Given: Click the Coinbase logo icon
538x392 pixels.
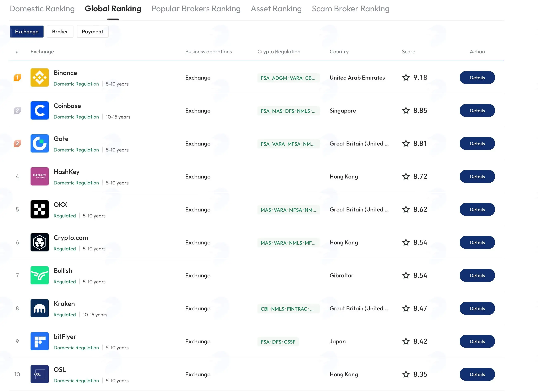Looking at the screenshot, I should (x=39, y=111).
